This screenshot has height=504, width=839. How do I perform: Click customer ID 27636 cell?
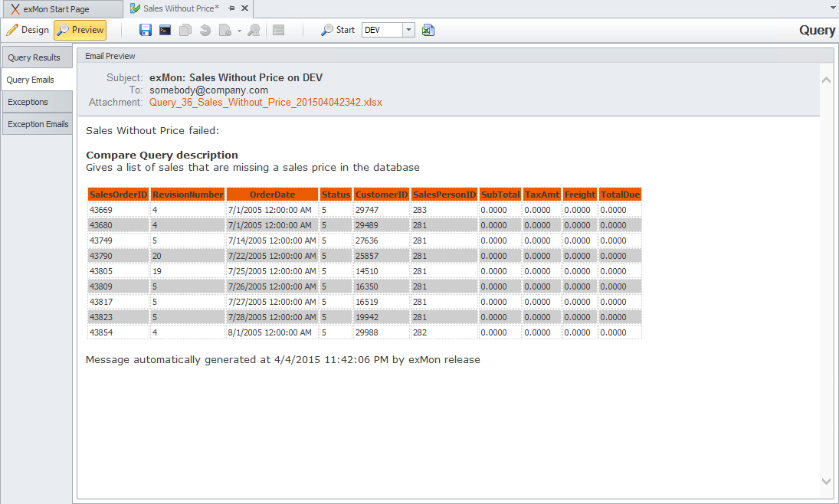382,241
